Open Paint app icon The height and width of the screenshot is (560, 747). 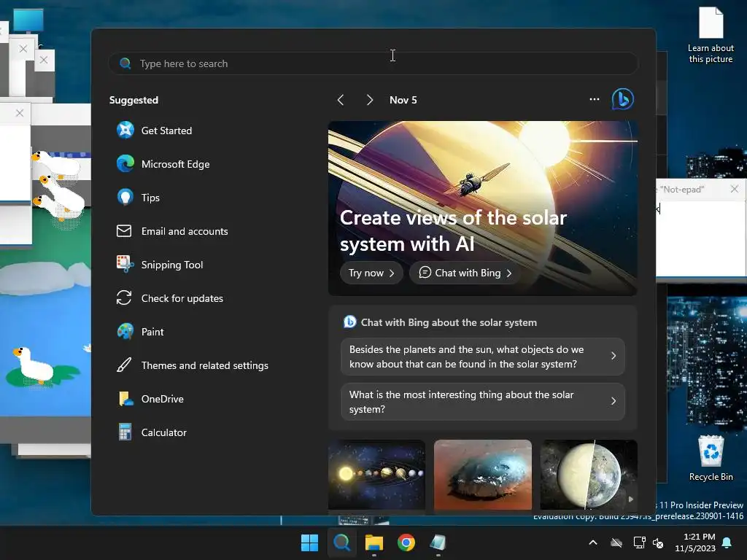pos(125,332)
